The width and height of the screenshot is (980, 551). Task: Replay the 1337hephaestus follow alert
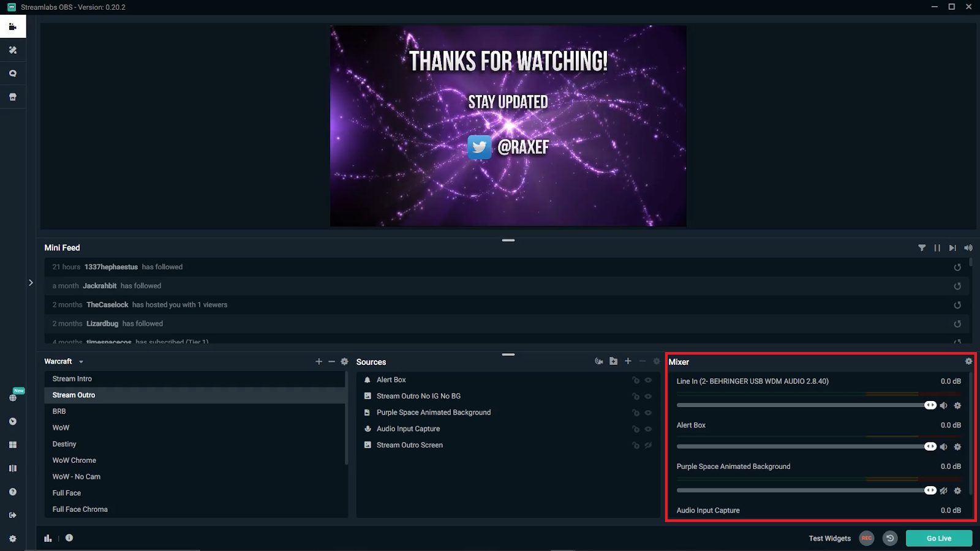click(957, 267)
